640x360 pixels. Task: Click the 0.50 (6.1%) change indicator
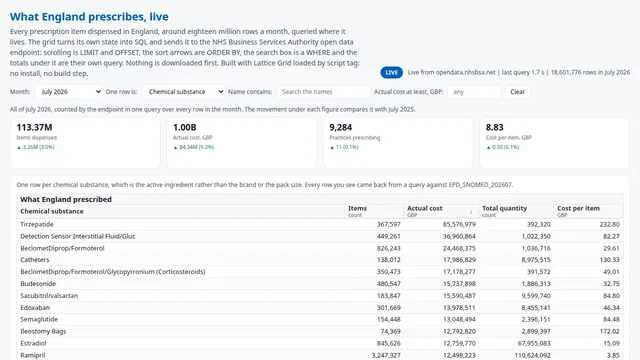click(502, 147)
